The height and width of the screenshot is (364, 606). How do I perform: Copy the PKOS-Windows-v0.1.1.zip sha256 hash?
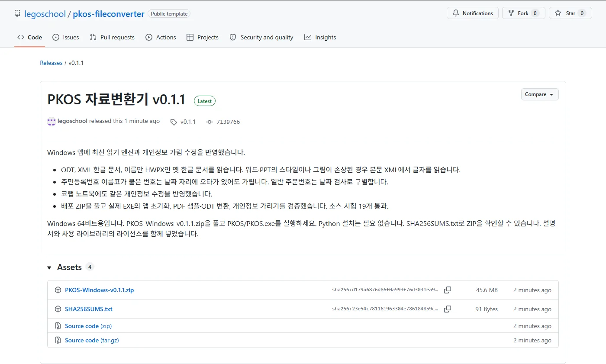click(x=448, y=290)
